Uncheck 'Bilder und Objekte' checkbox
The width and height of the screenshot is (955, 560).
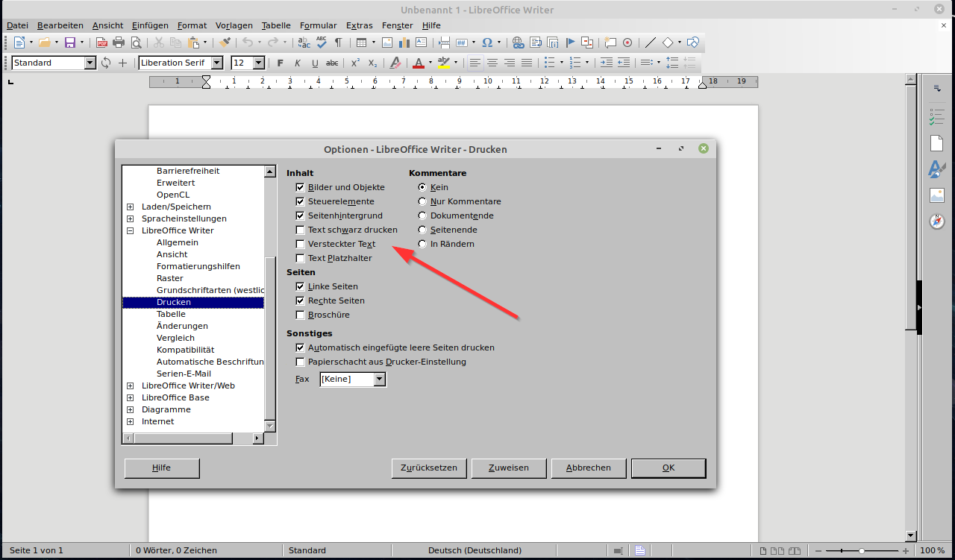tap(301, 187)
